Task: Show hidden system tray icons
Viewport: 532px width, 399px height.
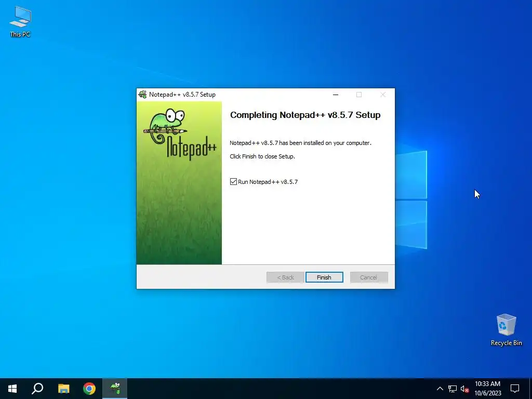Action: 440,389
